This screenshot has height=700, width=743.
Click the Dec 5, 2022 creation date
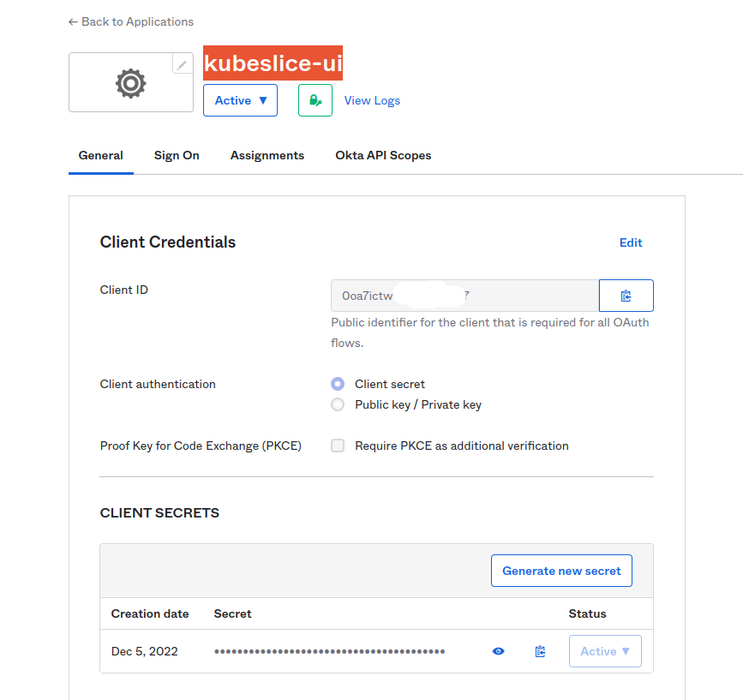pos(145,651)
